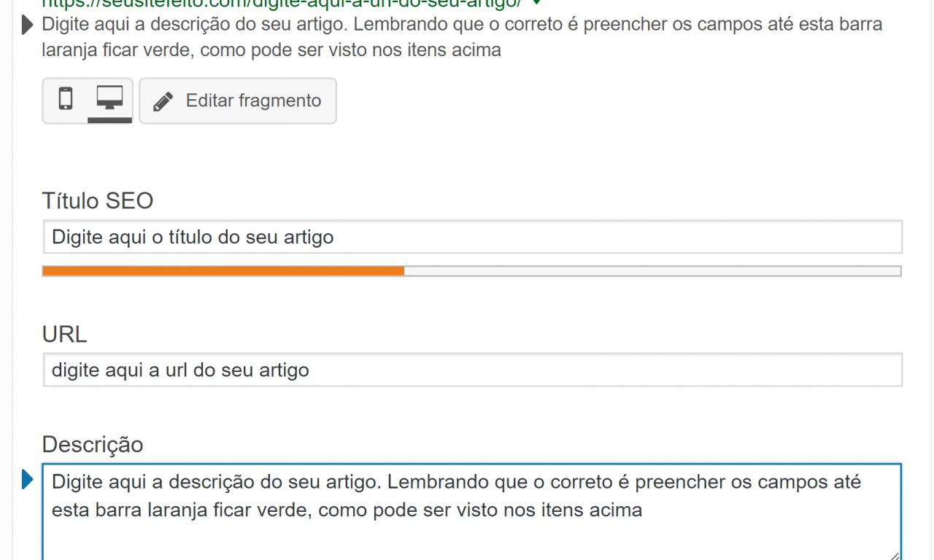This screenshot has height=560, width=934.
Task: Click the pencil icon in Editar fragmento
Action: [x=163, y=101]
